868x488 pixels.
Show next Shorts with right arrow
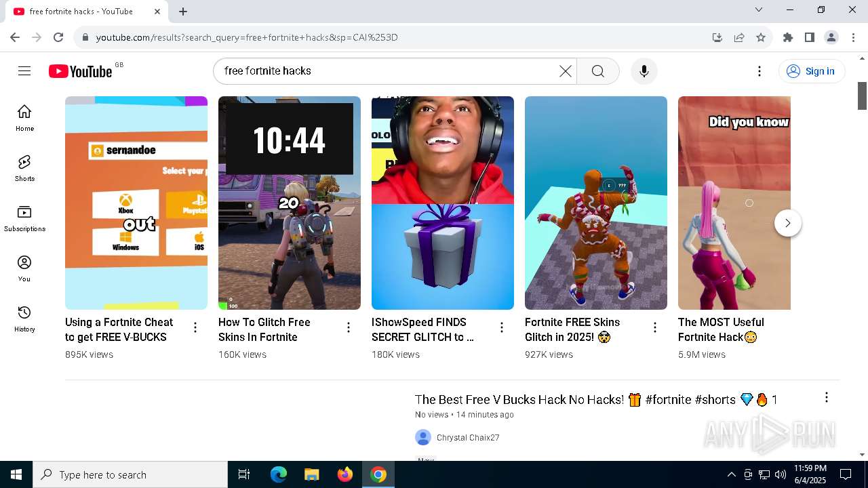pos(788,223)
